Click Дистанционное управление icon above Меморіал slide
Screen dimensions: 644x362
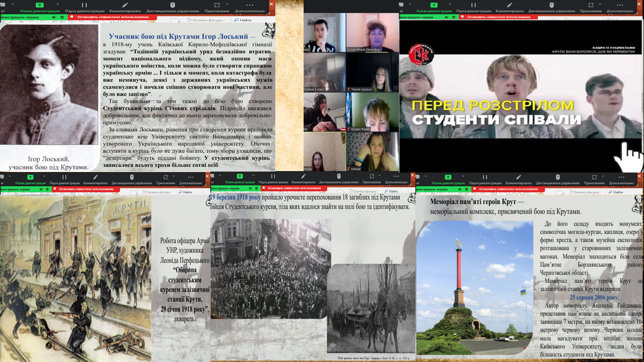pyautogui.click(x=558, y=177)
